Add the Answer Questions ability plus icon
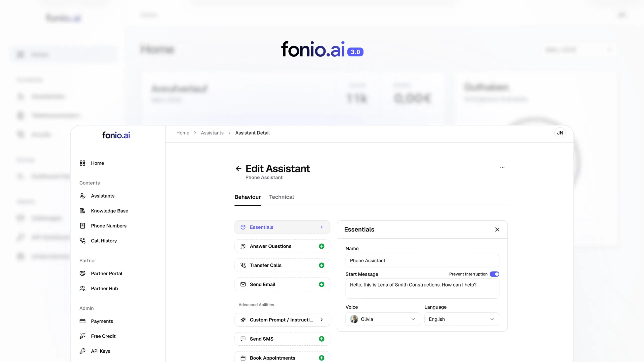Image resolution: width=644 pixels, height=362 pixels. [321, 246]
